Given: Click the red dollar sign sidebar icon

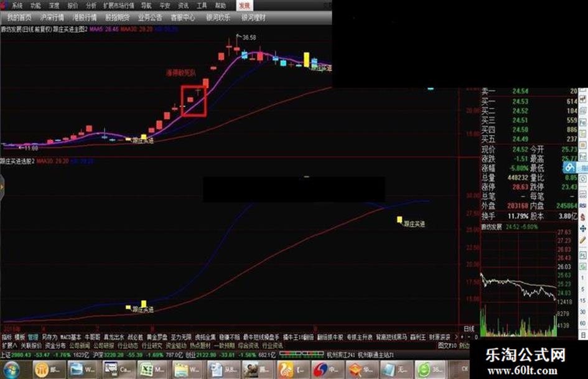Looking at the screenshot, I should tap(583, 217).
